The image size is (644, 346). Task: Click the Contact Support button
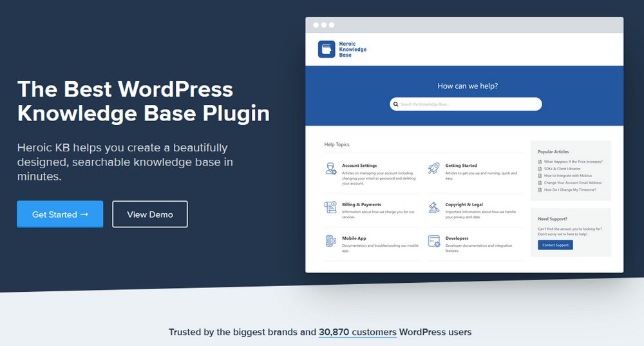tap(555, 245)
